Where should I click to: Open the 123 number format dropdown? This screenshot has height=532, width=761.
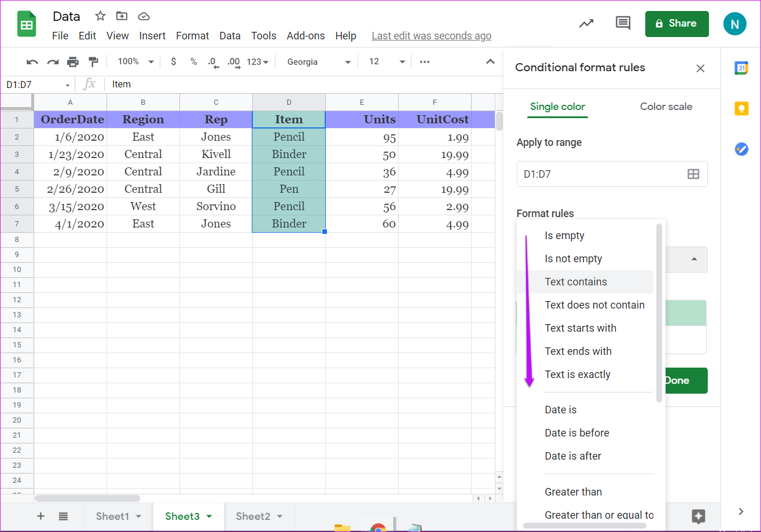257,62
